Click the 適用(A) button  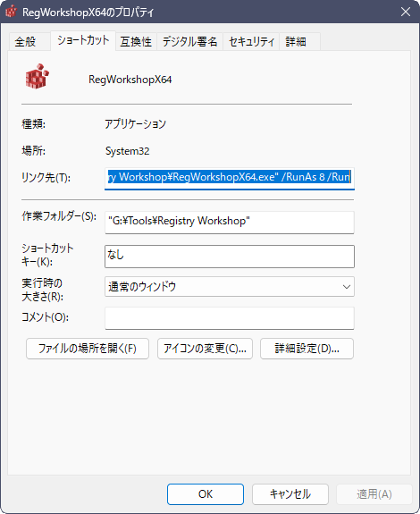point(374,494)
